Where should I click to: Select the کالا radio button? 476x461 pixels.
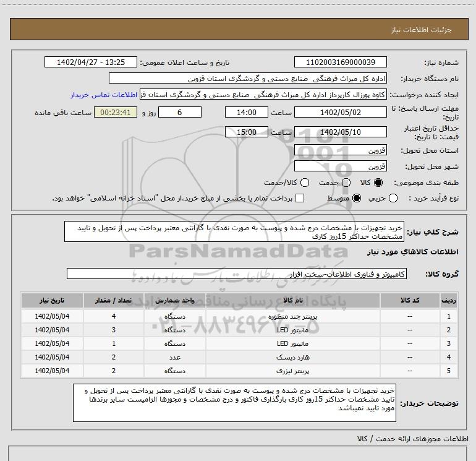(x=378, y=183)
